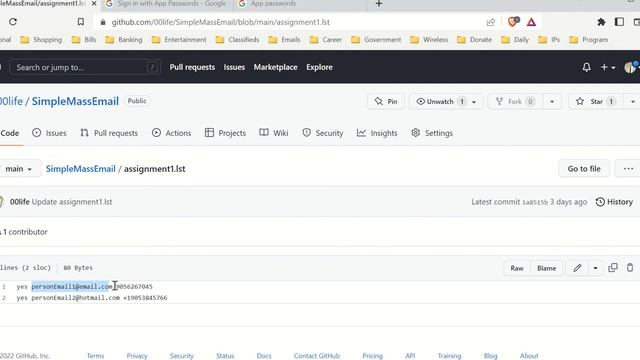Open Classifieds bookmarks folder
640x360 pixels.
point(238,40)
